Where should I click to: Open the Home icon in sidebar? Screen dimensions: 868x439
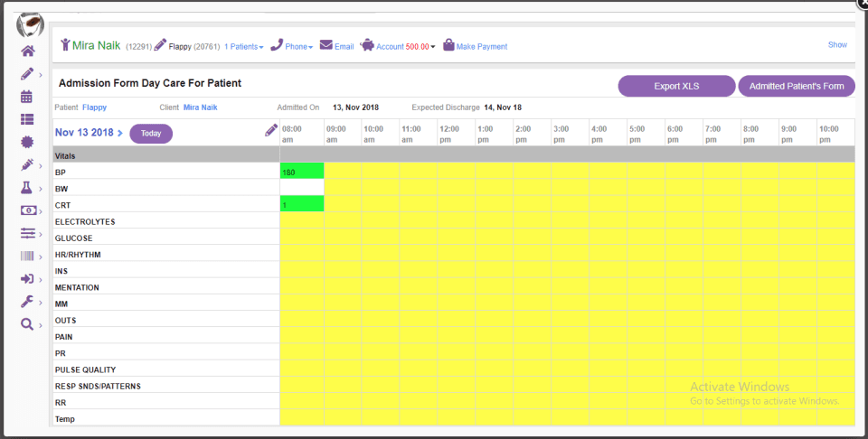pyautogui.click(x=28, y=51)
